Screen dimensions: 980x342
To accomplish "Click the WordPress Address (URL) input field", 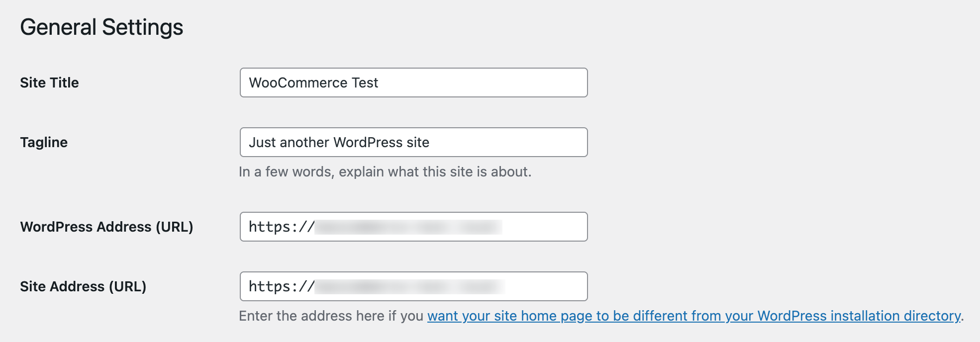I will coord(413,227).
